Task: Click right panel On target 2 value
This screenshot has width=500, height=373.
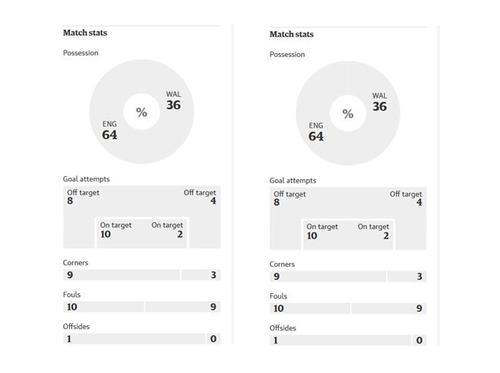Action: tap(386, 236)
